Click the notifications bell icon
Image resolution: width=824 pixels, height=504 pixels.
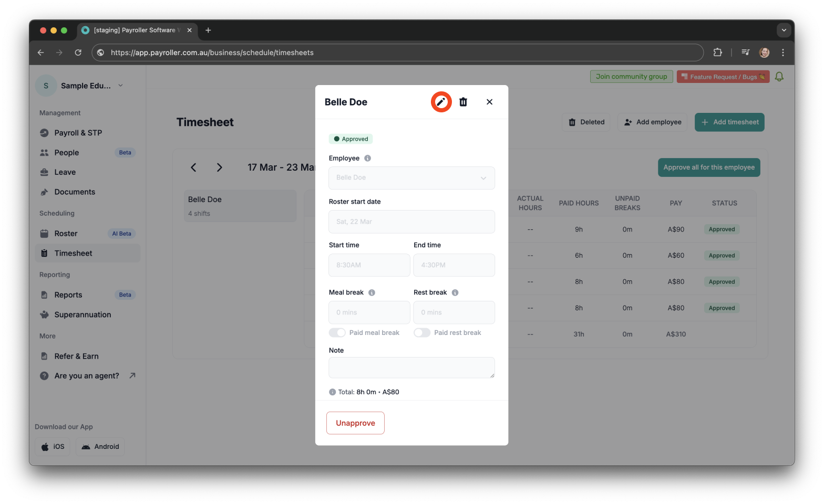click(779, 77)
